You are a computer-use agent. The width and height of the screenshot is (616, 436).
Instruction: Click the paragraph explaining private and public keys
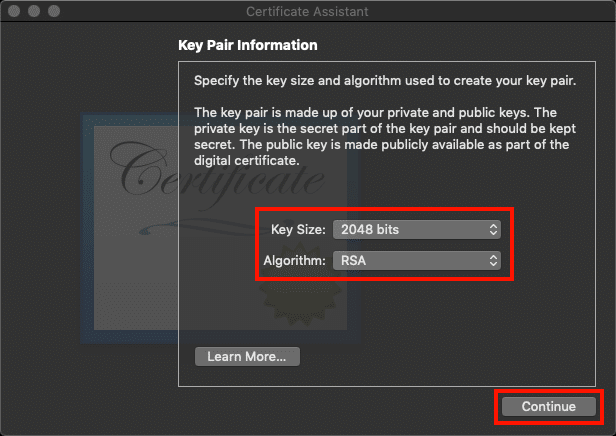(x=381, y=135)
